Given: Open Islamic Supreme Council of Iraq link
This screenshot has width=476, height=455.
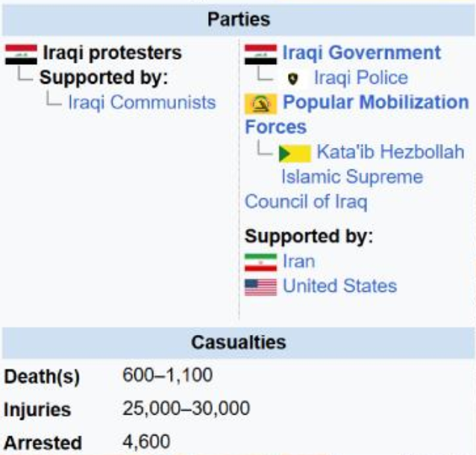Looking at the screenshot, I should (x=351, y=178).
